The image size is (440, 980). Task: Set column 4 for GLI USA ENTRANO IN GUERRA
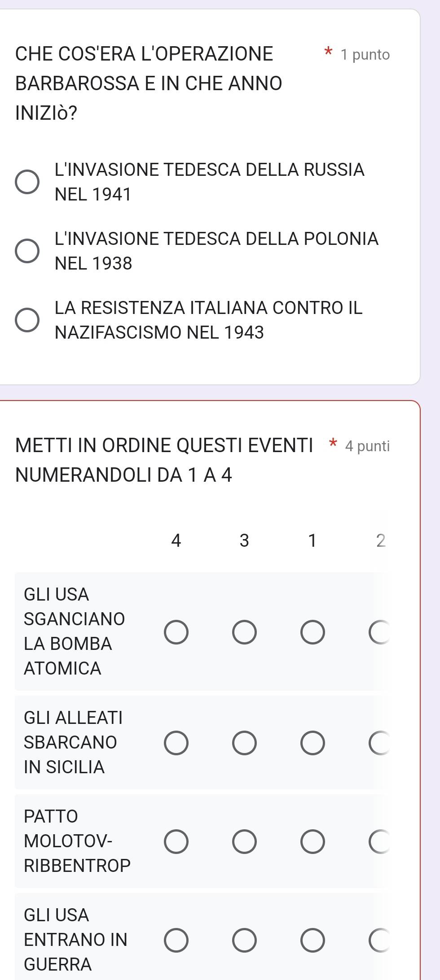click(176, 940)
